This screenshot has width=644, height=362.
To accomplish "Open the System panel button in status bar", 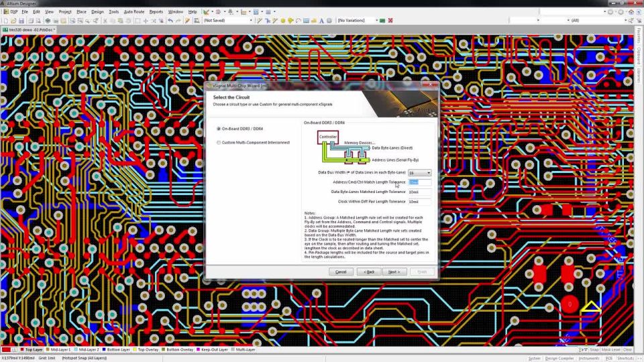I will pyautogui.click(x=534, y=358).
